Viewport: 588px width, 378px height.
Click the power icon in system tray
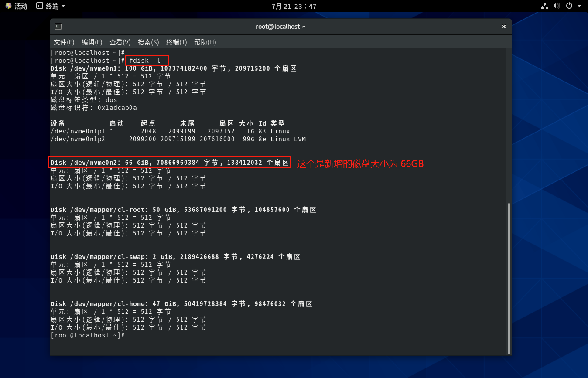coord(569,6)
